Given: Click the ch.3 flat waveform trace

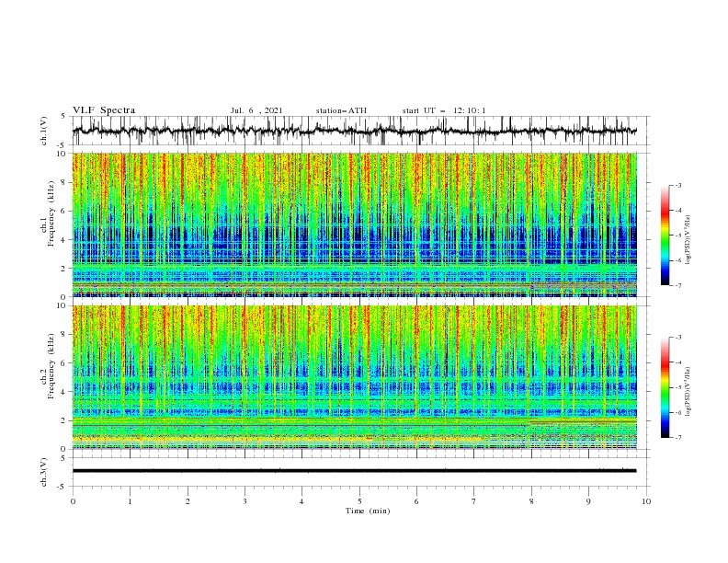Looking at the screenshot, I should click(354, 471).
